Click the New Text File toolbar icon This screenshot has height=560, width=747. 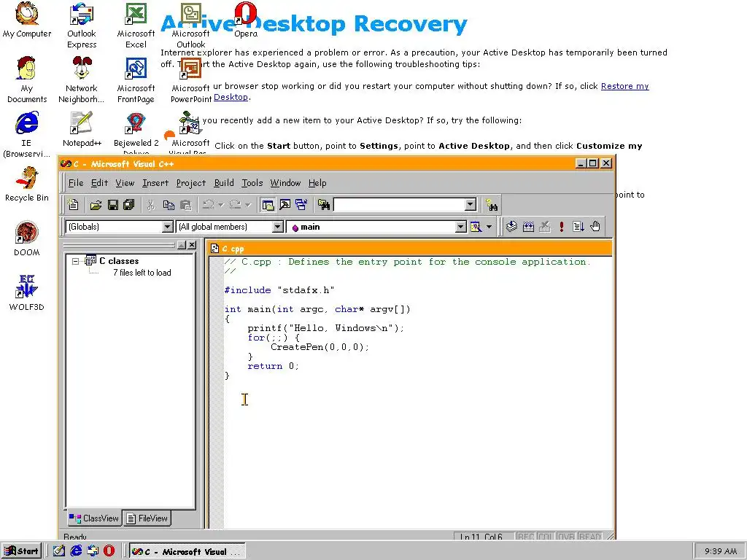tap(74, 205)
